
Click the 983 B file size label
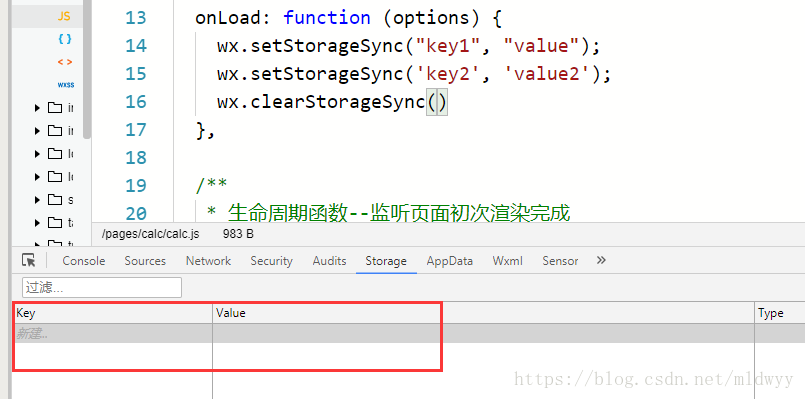238,234
